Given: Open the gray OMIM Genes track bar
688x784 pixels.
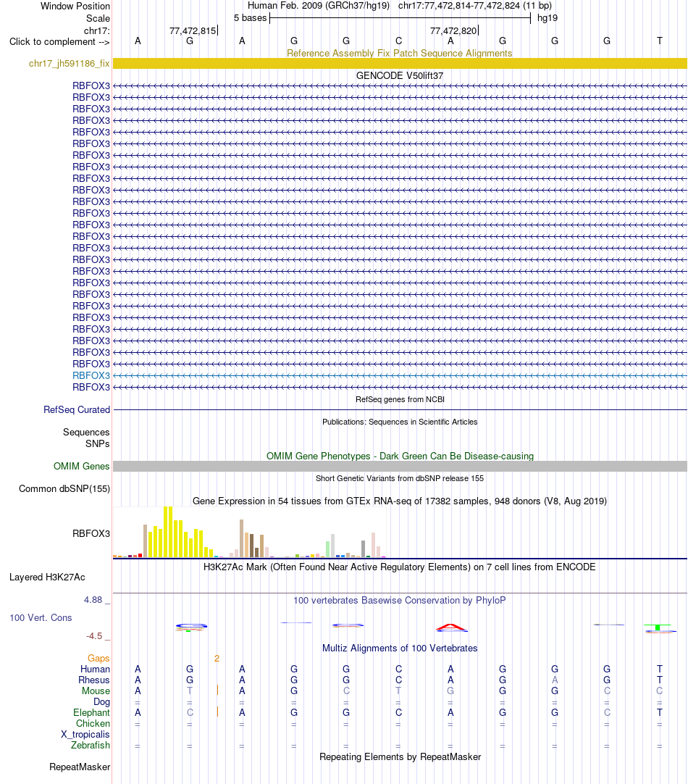Looking at the screenshot, I should (x=400, y=466).
